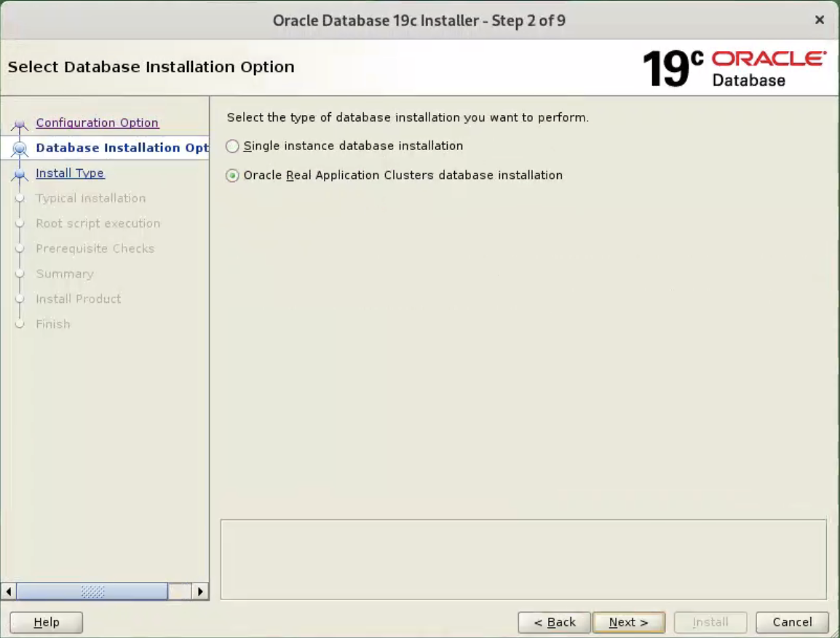Click the Database Installation Option step marker icon

(x=20, y=149)
